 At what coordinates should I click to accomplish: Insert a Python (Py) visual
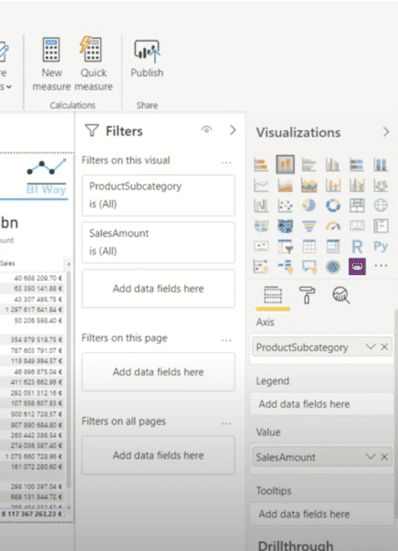(x=380, y=246)
